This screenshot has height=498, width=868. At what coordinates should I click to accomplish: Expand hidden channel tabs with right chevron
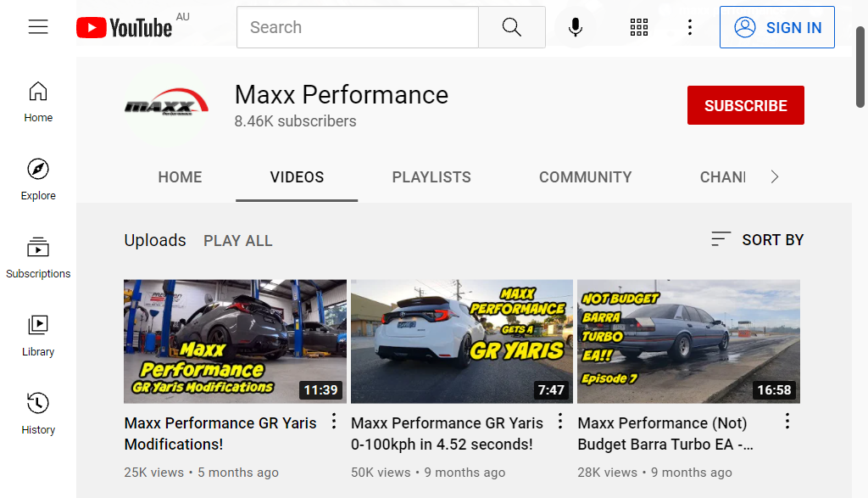(x=774, y=176)
